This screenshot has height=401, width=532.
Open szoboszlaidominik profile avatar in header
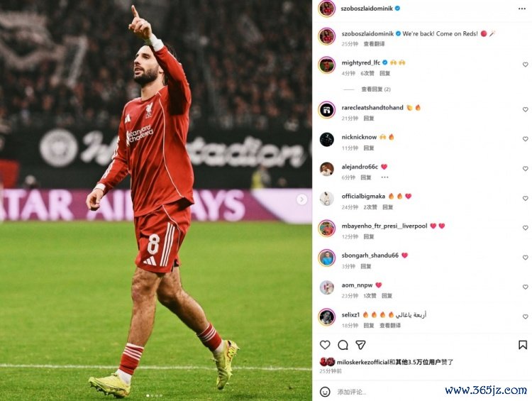tap(327, 9)
